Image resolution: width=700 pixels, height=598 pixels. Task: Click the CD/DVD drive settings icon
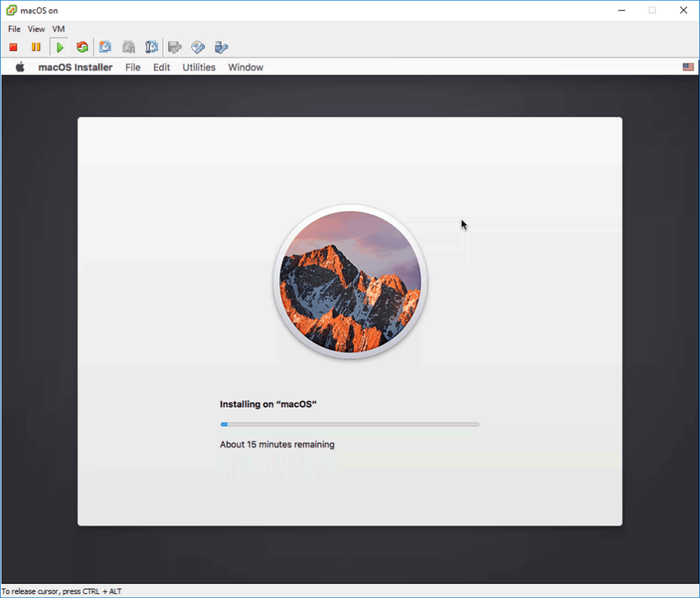(198, 47)
